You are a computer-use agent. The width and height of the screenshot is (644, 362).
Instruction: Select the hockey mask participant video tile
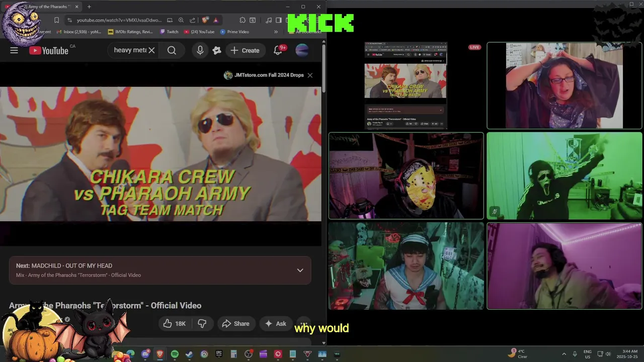tap(406, 176)
